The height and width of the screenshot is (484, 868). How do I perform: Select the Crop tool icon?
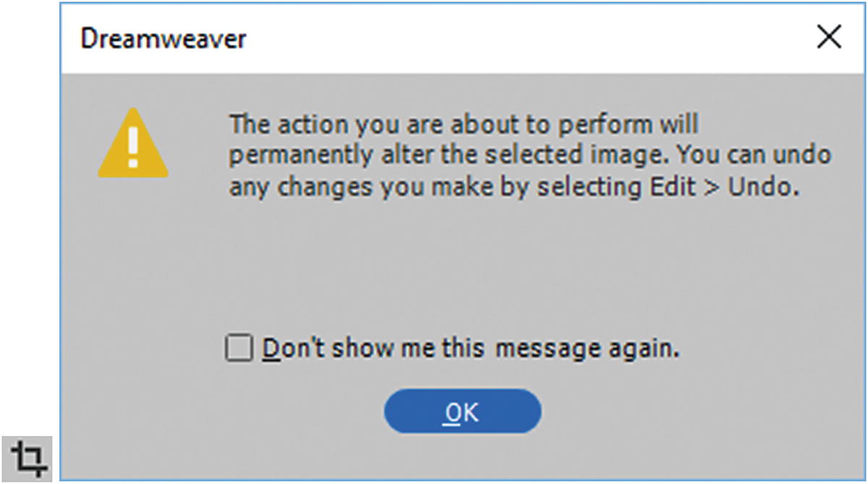coord(30,459)
